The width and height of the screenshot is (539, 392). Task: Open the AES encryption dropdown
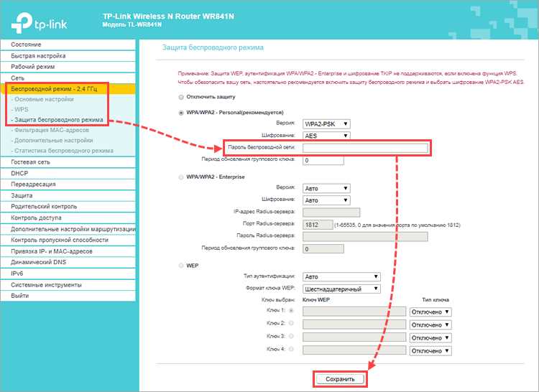(x=326, y=136)
